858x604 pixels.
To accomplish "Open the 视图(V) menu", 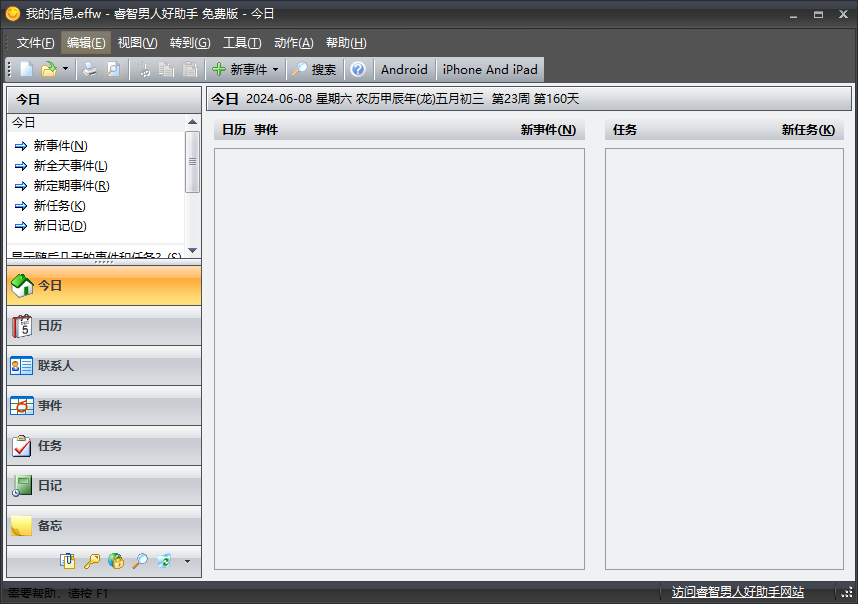I will click(137, 43).
